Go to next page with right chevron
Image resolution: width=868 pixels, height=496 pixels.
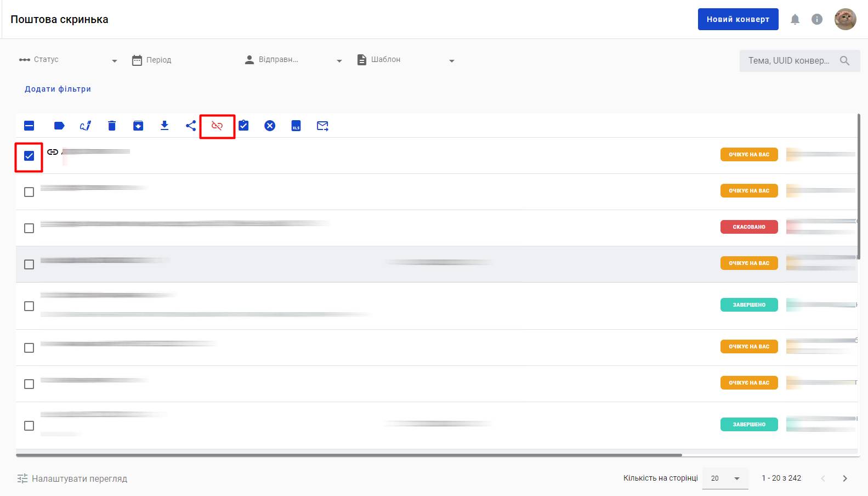pyautogui.click(x=845, y=478)
